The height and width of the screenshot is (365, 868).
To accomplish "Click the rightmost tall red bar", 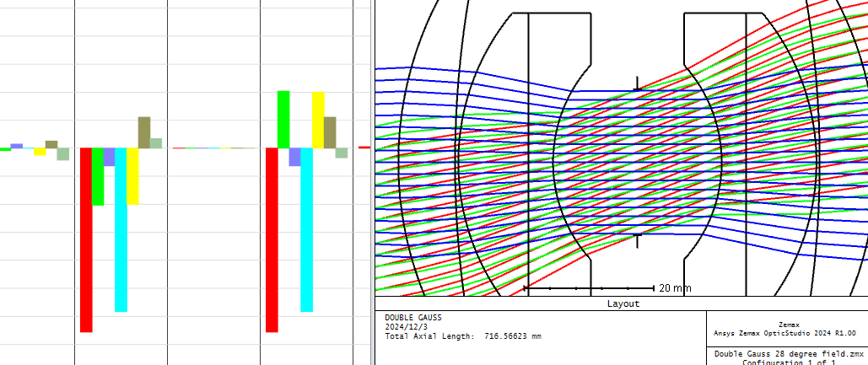I will coord(272,239).
